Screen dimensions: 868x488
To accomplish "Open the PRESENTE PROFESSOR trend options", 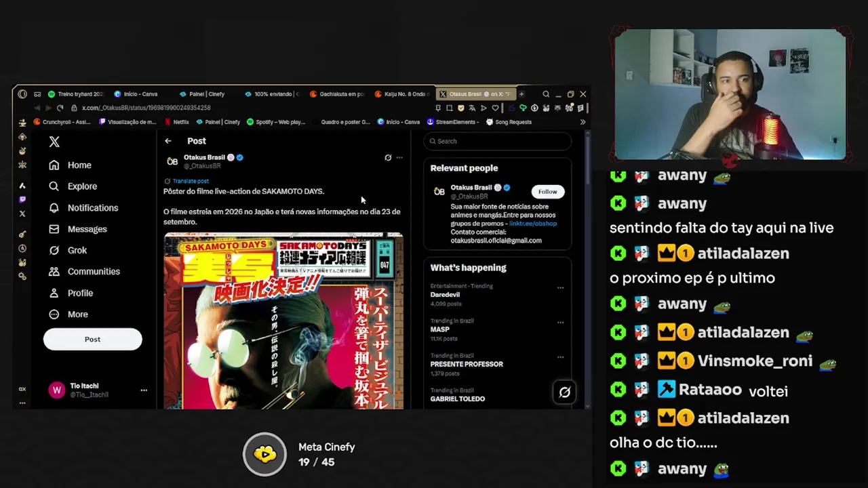I will tap(560, 357).
